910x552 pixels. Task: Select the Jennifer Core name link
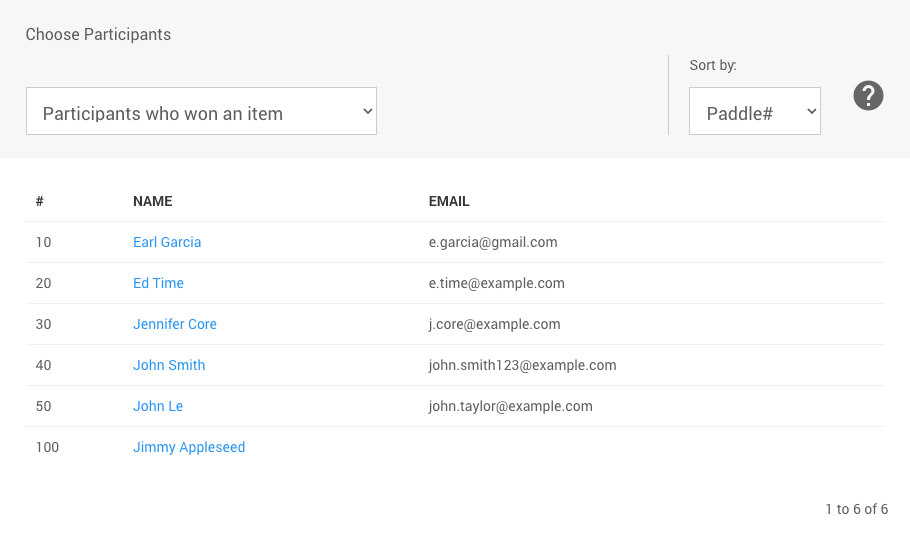point(175,324)
